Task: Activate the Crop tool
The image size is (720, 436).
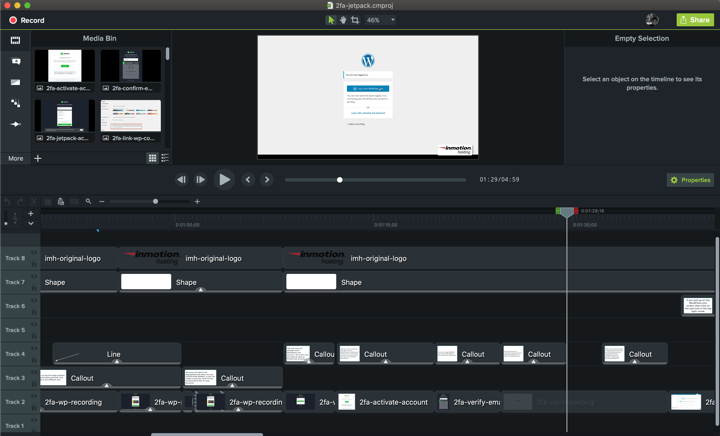Action: pyautogui.click(x=355, y=20)
